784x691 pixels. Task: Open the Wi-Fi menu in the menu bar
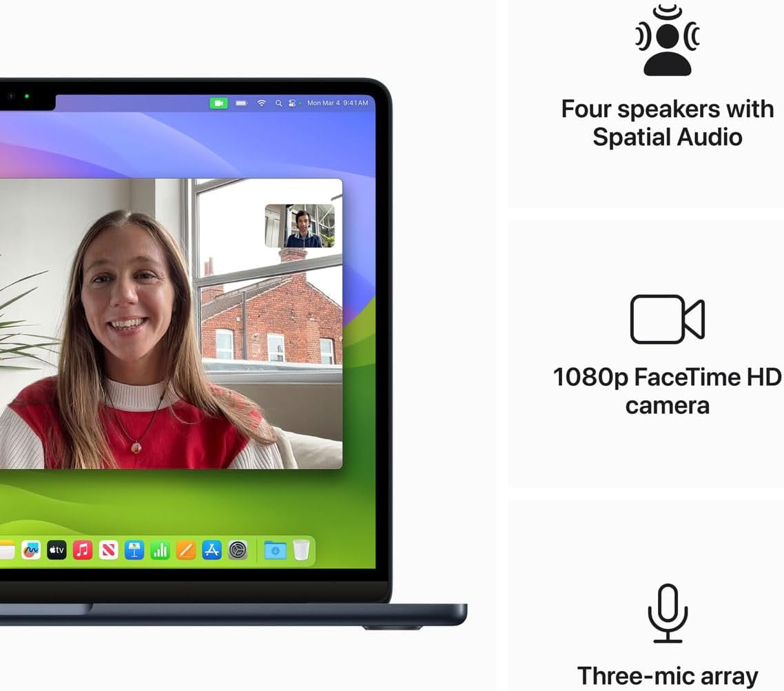(262, 103)
